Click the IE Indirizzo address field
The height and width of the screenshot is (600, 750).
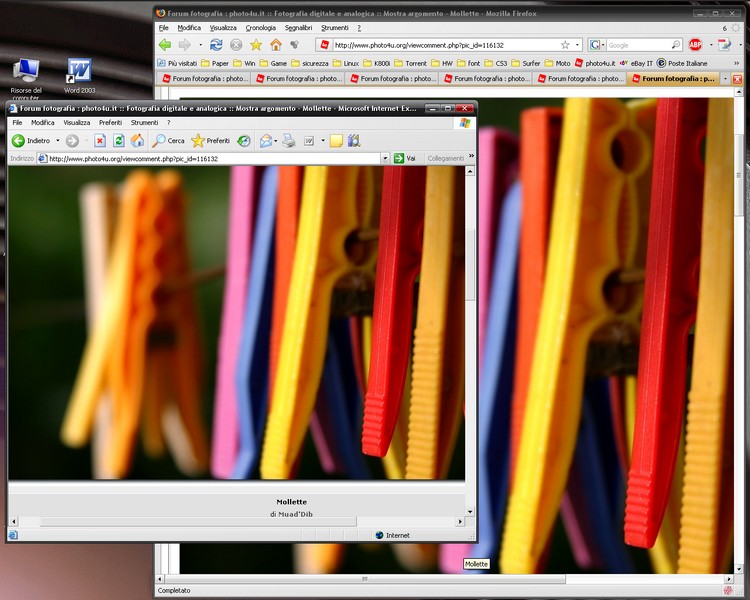[x=213, y=158]
